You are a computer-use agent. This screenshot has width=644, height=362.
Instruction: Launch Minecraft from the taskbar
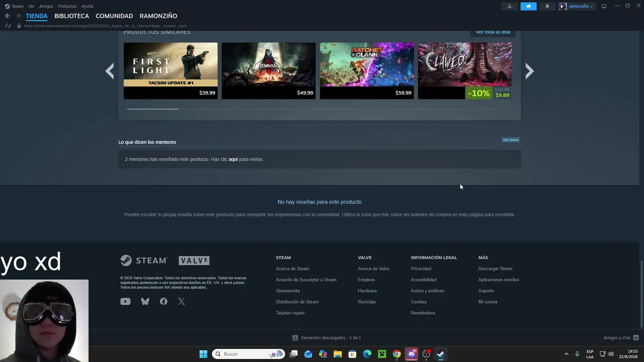coord(382,354)
